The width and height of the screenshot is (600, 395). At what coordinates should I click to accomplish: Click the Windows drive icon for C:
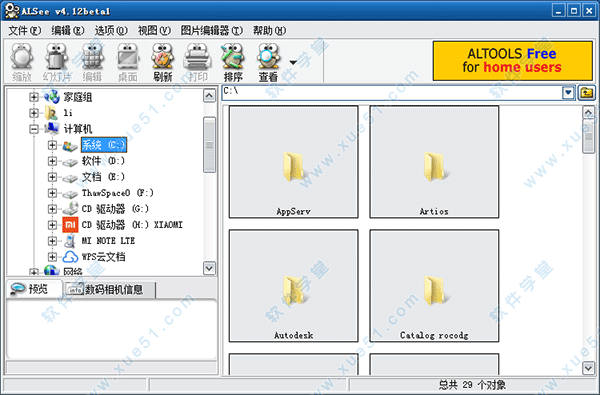point(70,146)
